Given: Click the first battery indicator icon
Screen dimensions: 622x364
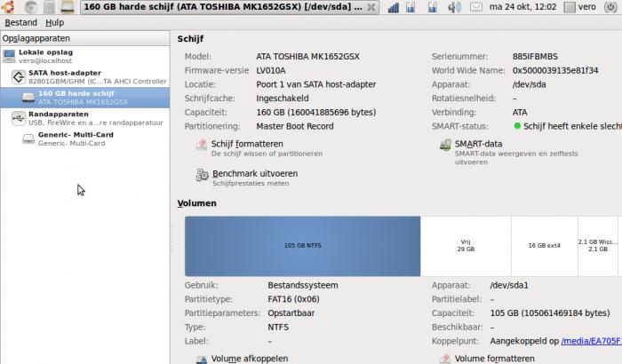Looking at the screenshot, I should point(411,7).
